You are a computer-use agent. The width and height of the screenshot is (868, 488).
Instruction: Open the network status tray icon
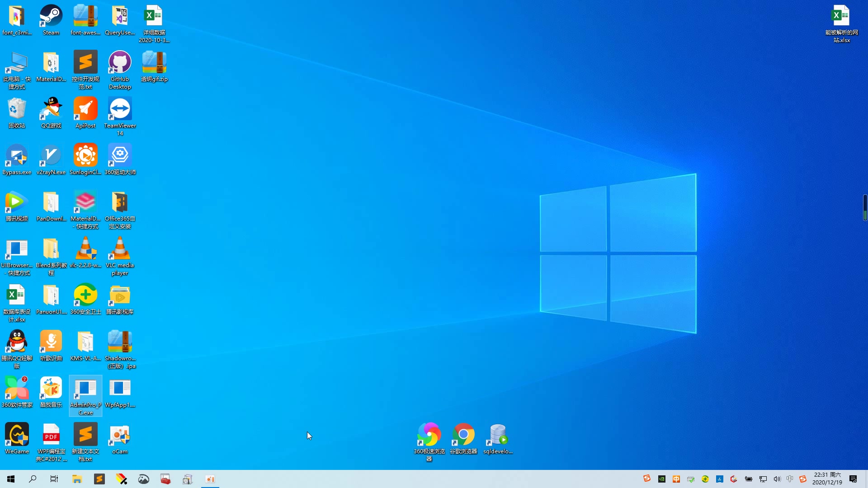(763, 479)
